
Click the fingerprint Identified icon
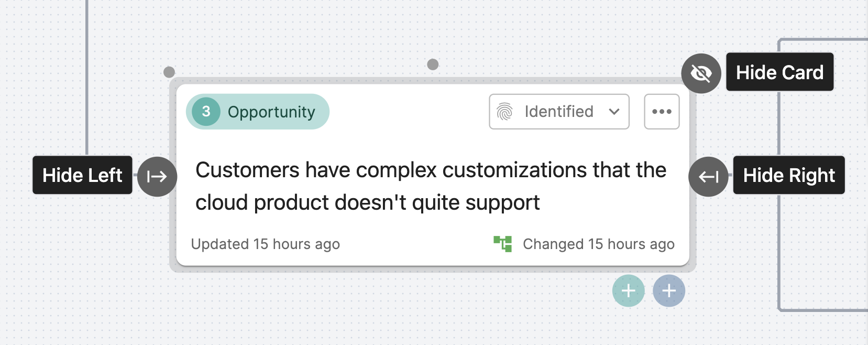pos(504,112)
